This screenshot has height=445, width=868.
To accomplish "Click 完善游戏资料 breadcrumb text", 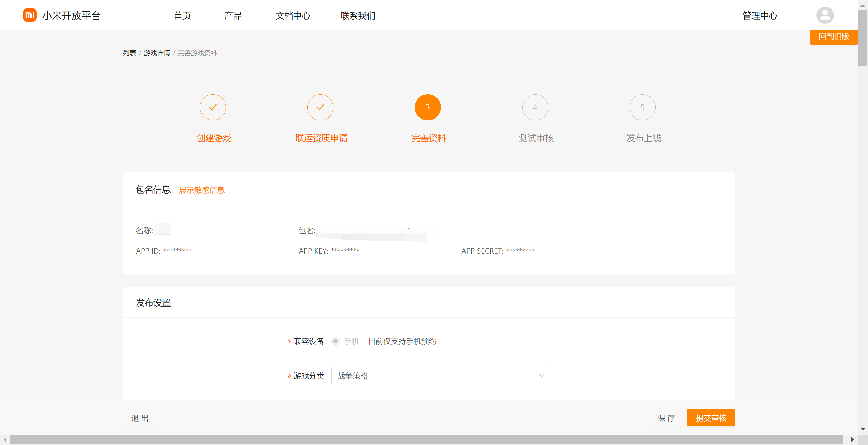I will pos(197,53).
